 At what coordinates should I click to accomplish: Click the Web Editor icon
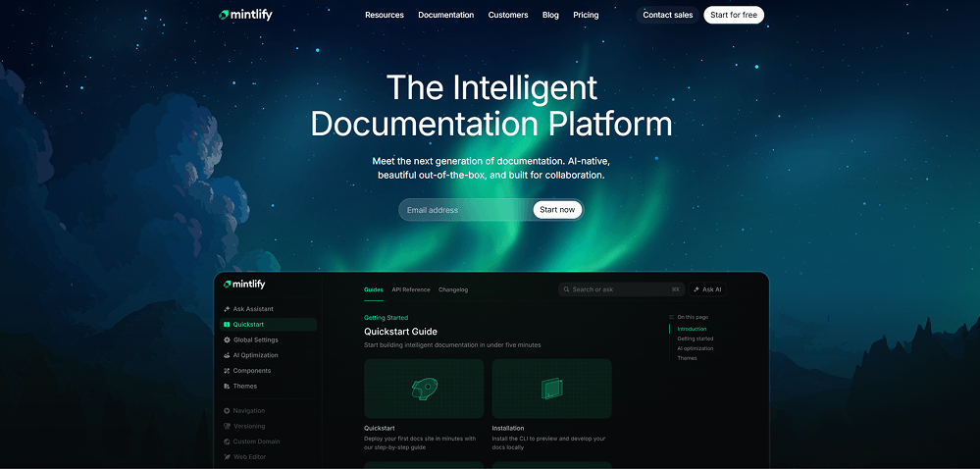227,457
